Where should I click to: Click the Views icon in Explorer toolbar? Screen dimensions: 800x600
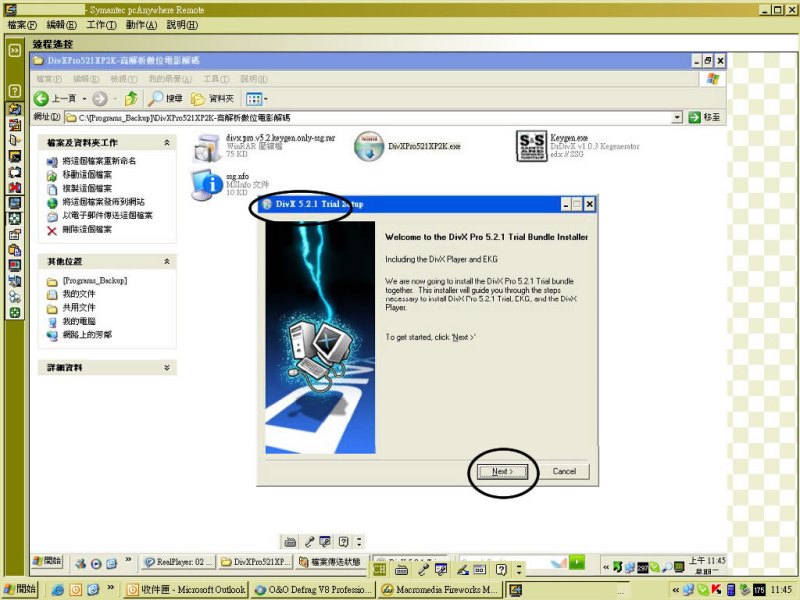[254, 98]
